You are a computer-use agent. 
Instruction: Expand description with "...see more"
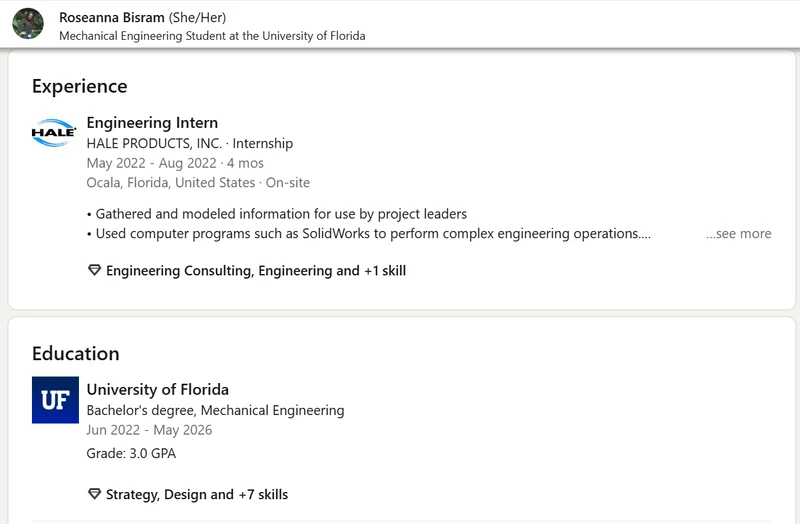point(738,234)
